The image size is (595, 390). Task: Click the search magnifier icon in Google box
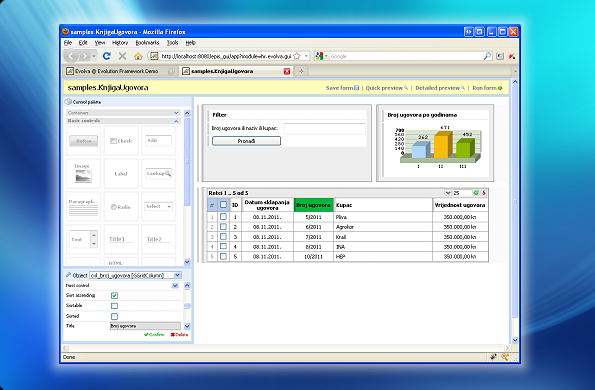tap(487, 56)
